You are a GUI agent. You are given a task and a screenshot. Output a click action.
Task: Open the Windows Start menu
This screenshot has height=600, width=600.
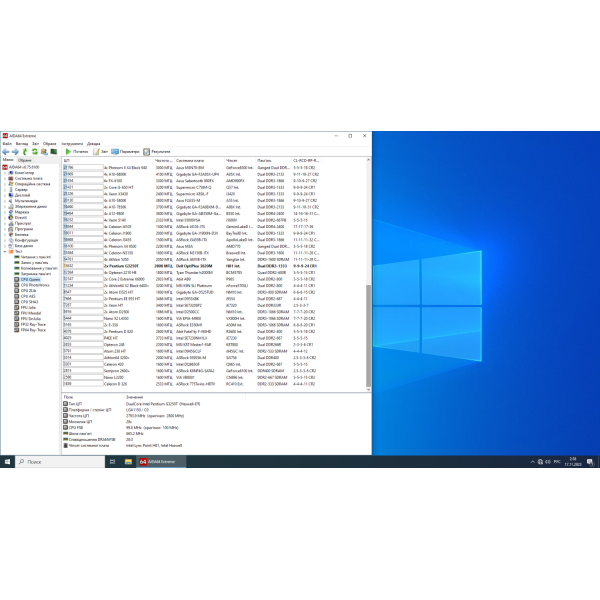[x=7, y=462]
